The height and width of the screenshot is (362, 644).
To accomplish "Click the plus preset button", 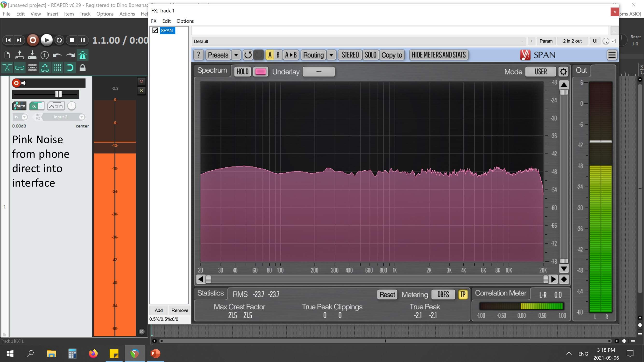I will pos(532,41).
